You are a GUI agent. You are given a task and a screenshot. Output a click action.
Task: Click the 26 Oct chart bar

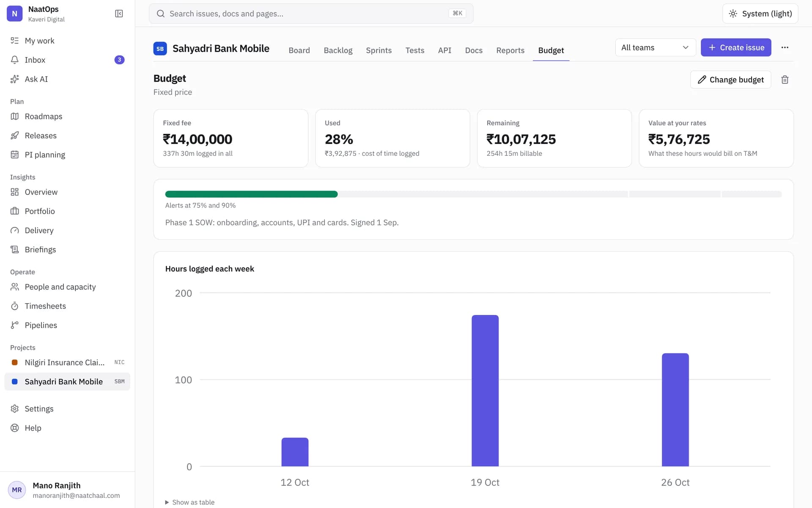pyautogui.click(x=675, y=409)
